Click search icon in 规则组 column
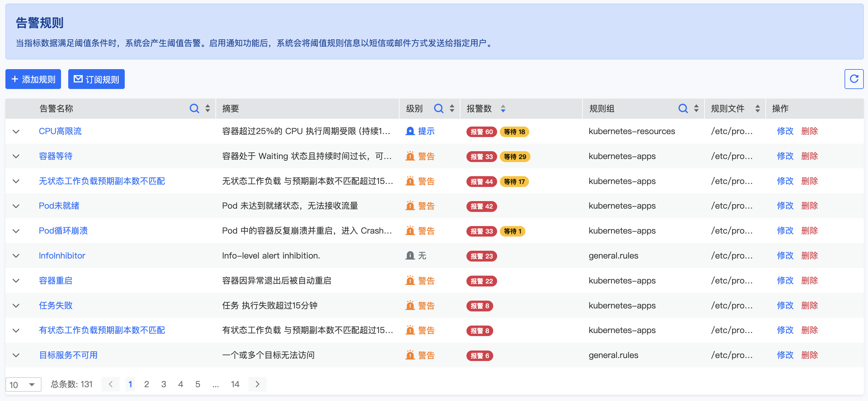The image size is (868, 401). click(x=683, y=109)
